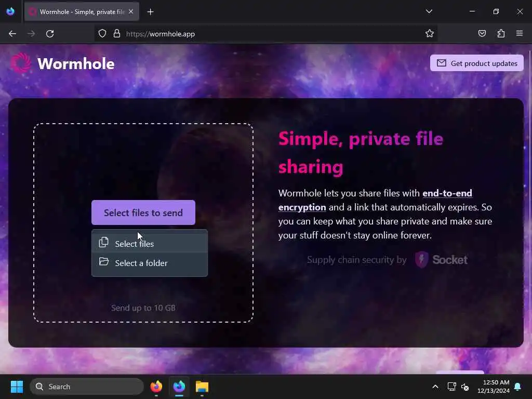
Task: Expand the hidden system tray icons chevron
Action: coord(435,387)
